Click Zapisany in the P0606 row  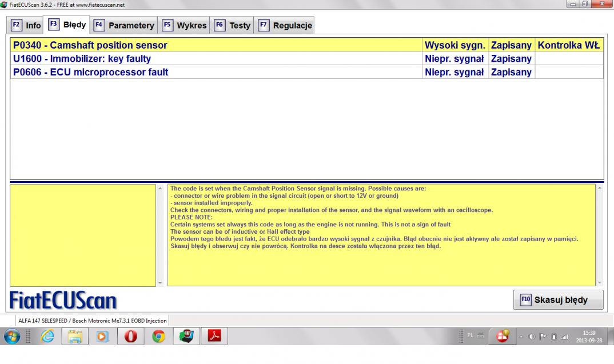click(x=511, y=72)
